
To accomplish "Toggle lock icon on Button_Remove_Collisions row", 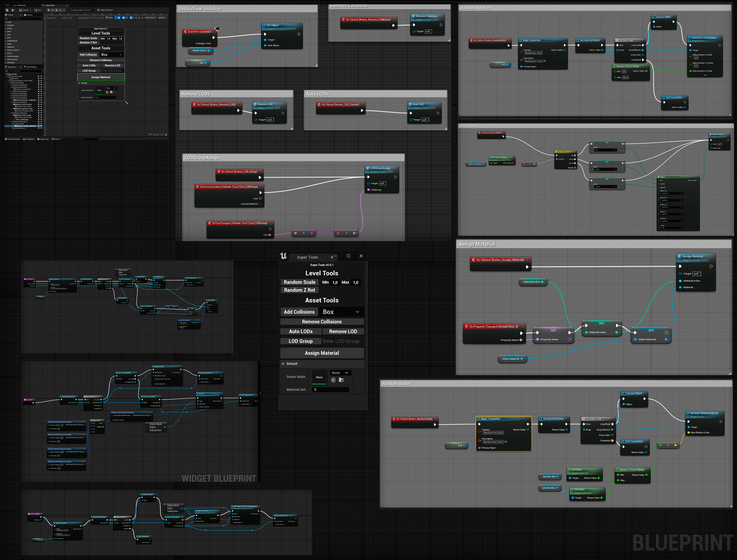I will tap(39, 100).
